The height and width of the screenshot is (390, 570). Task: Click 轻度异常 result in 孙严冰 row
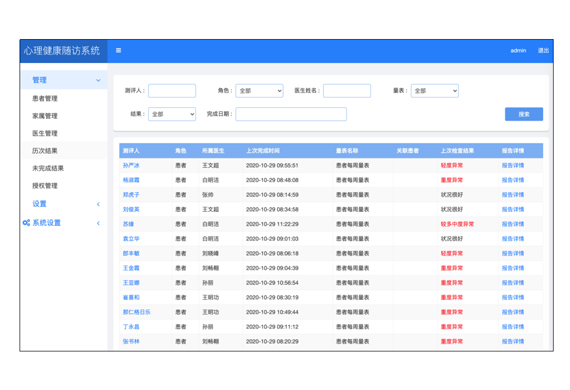point(451,165)
